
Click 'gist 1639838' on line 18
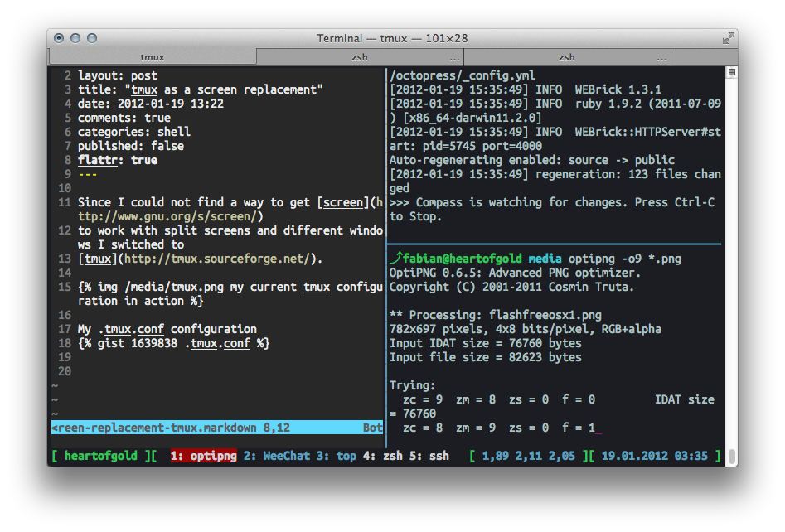coord(137,343)
